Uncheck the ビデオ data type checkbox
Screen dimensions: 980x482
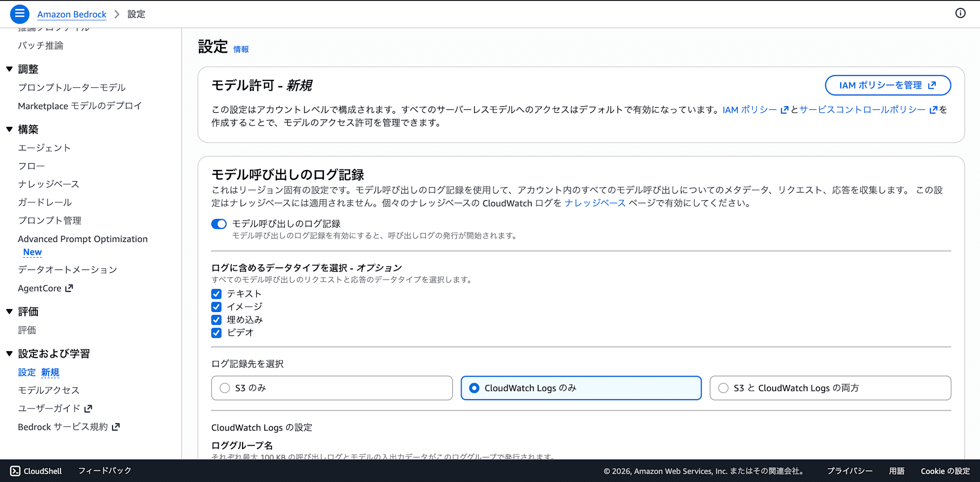(x=216, y=333)
